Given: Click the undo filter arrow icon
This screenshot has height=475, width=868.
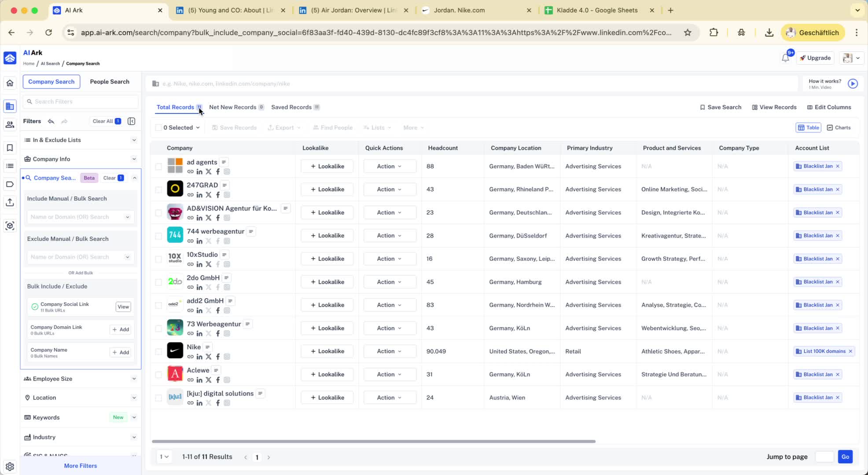Looking at the screenshot, I should (x=51, y=121).
